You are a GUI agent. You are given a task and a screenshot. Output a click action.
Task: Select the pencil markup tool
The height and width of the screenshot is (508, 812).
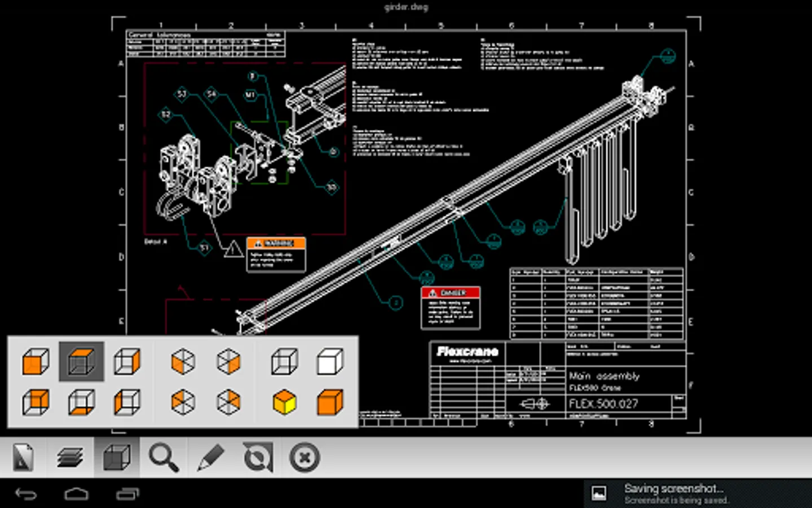[210, 457]
